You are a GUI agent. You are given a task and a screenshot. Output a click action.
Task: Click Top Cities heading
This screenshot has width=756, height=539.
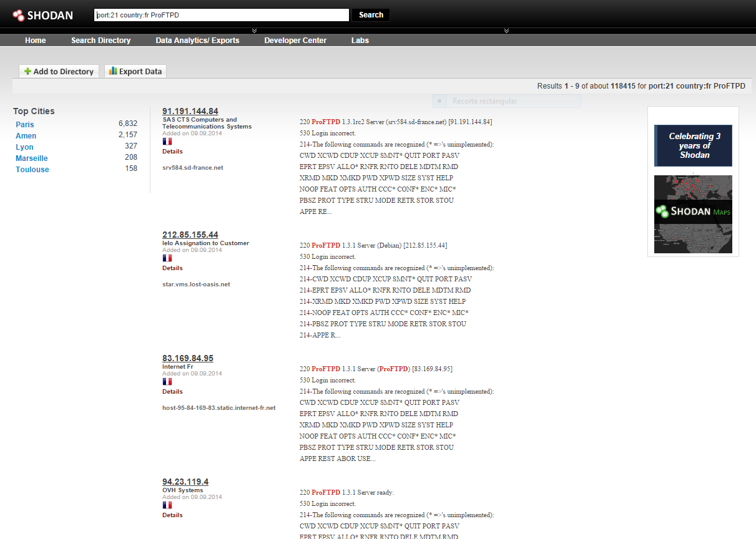[x=34, y=111]
